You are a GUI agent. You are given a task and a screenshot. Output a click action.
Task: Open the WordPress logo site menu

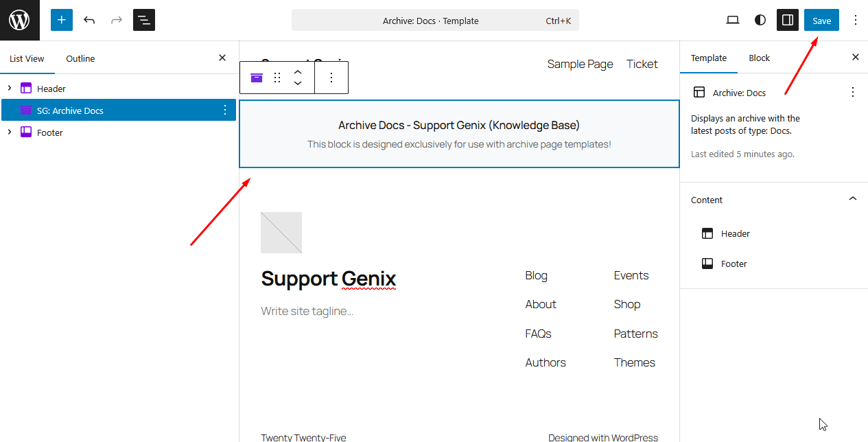tap(19, 20)
